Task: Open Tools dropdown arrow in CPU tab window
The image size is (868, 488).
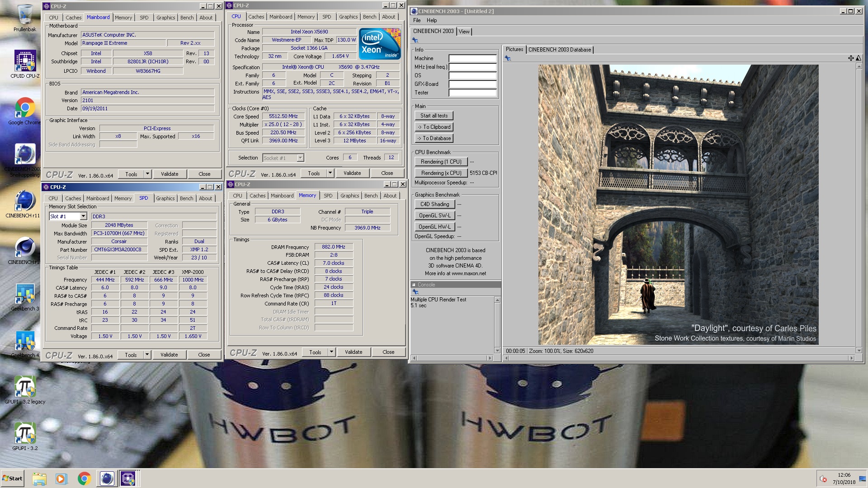Action: coord(330,173)
